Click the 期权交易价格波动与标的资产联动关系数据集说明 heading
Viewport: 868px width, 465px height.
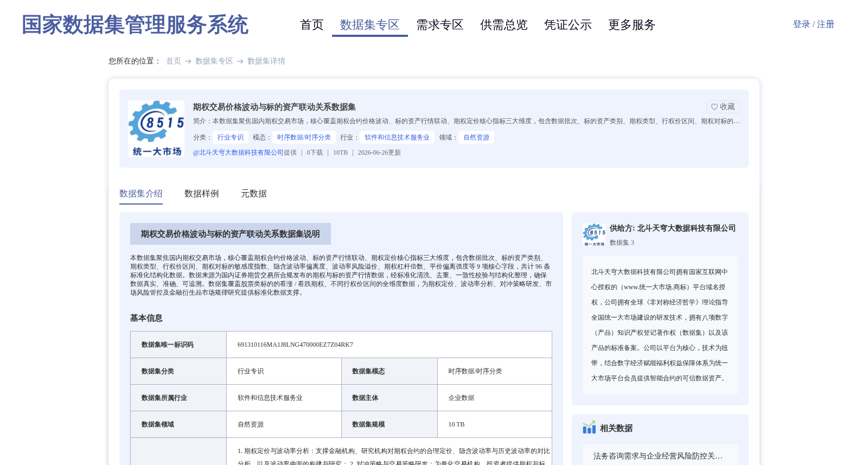click(x=231, y=234)
